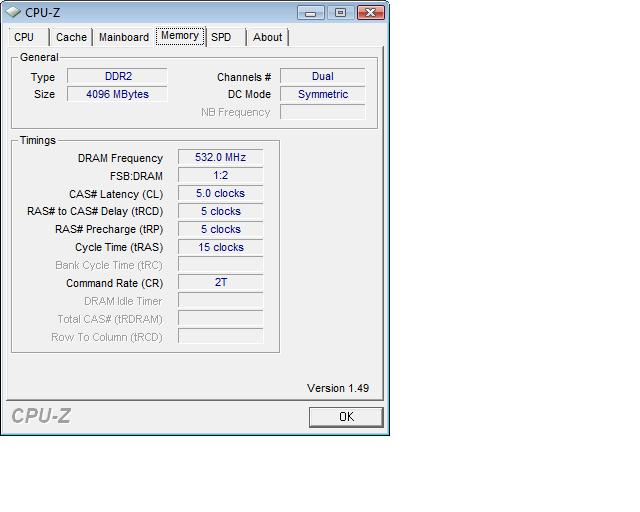Click the DDR2 memory type field
This screenshot has width=640, height=512.
point(118,76)
